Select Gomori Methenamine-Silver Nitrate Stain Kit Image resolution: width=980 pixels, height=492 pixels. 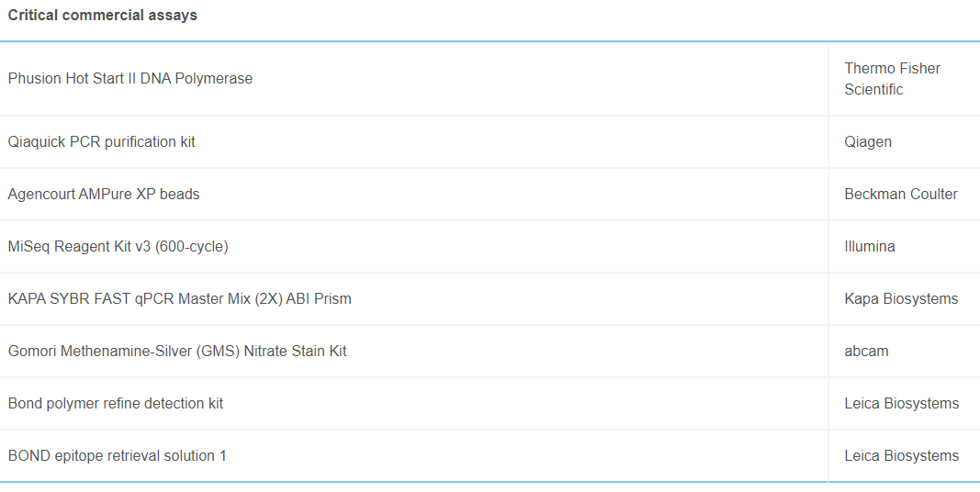[x=177, y=352]
